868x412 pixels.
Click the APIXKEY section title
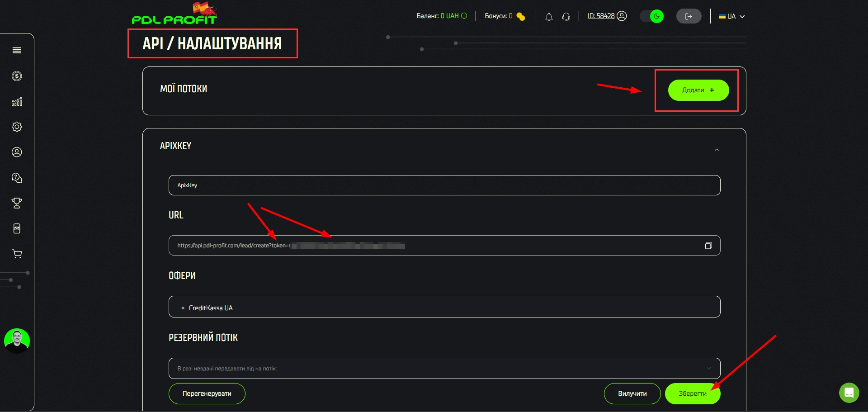click(x=175, y=146)
